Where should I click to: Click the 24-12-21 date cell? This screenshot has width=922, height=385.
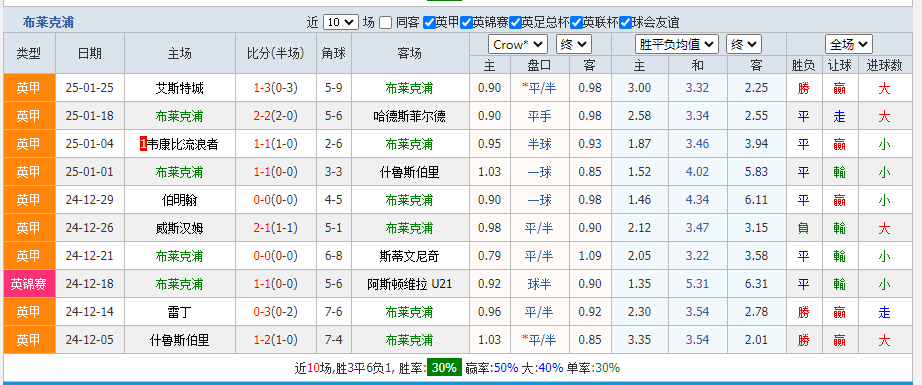(90, 256)
